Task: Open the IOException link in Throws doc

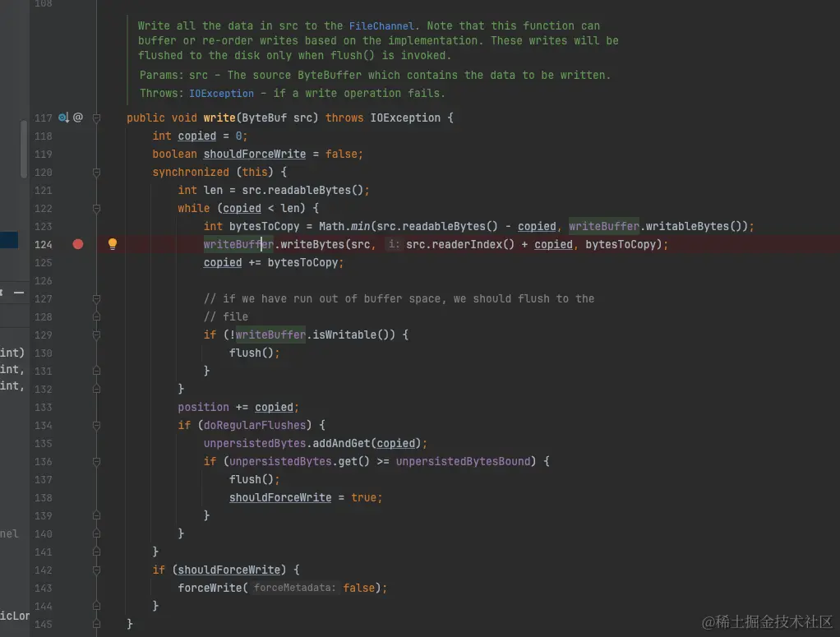Action: pos(221,93)
